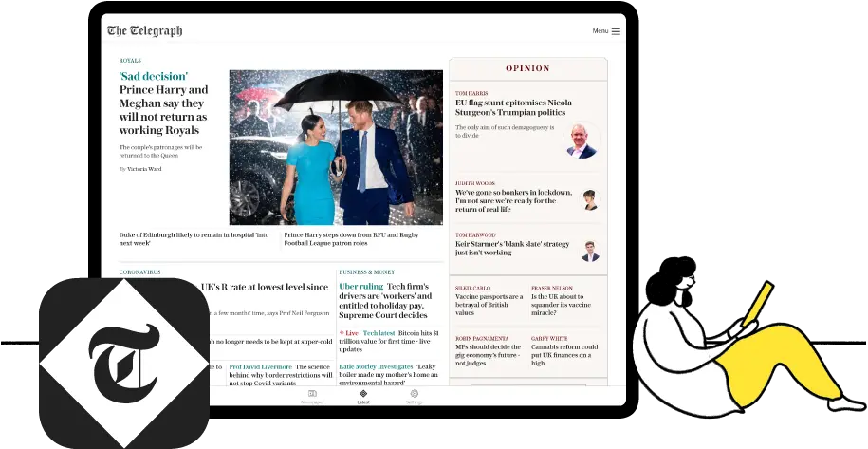This screenshot has height=449, width=868.
Task: Click the 'Sad decision' teal kicker
Action: click(154, 76)
